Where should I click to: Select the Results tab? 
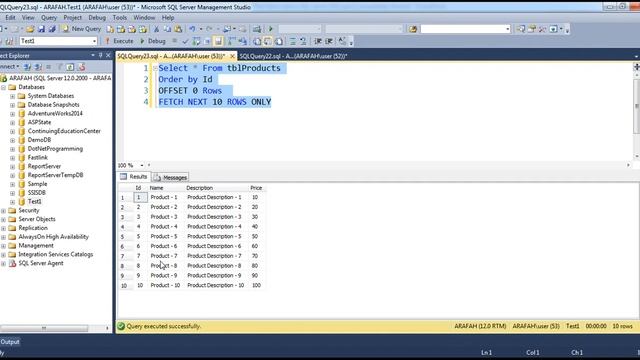point(134,177)
